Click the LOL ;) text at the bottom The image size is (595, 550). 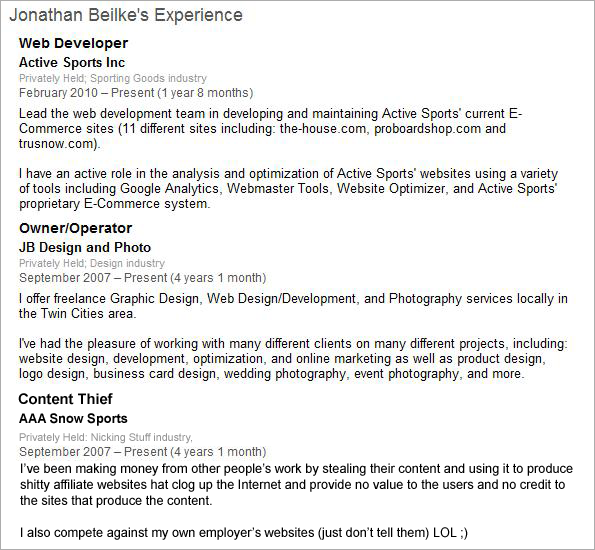tap(450, 533)
